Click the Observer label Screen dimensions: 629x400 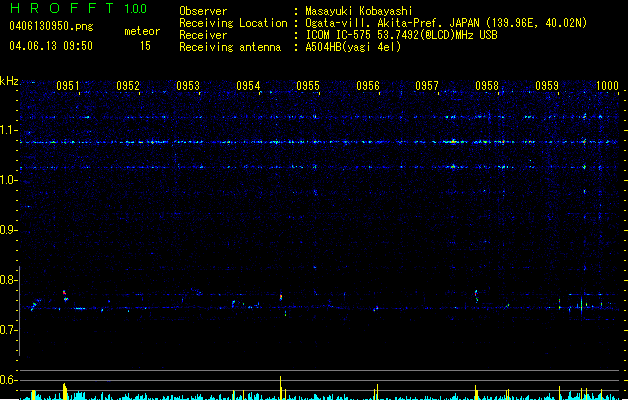coord(203,11)
